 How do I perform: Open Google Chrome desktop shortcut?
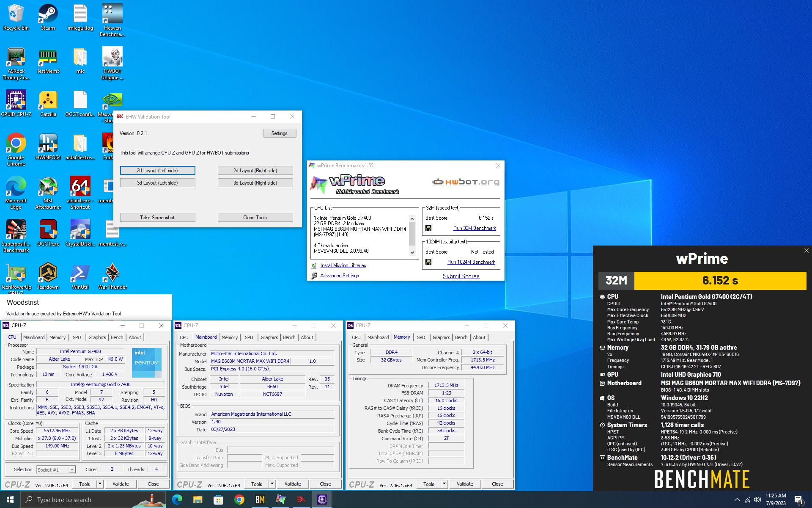(x=16, y=149)
